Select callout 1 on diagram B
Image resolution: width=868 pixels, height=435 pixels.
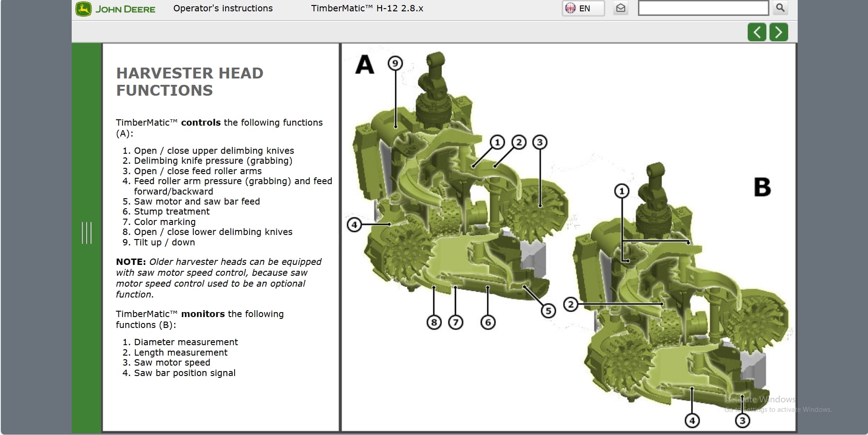tap(622, 191)
